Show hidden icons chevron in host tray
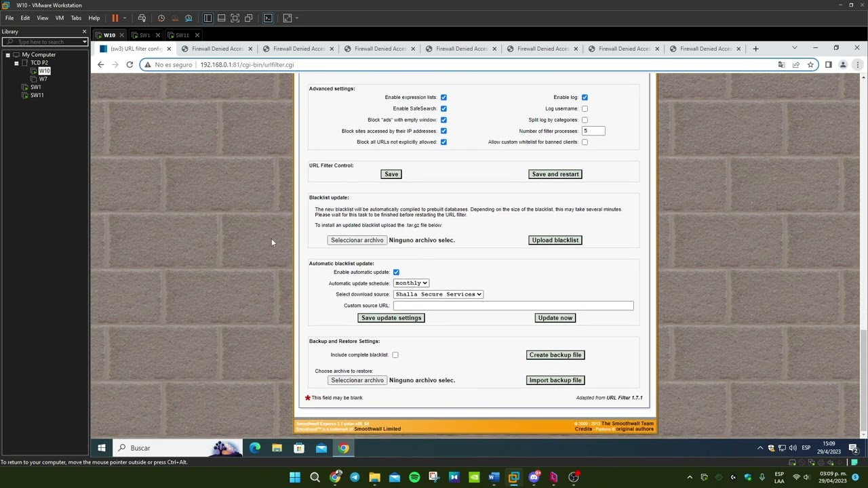This screenshot has width=868, height=488. coord(690,477)
